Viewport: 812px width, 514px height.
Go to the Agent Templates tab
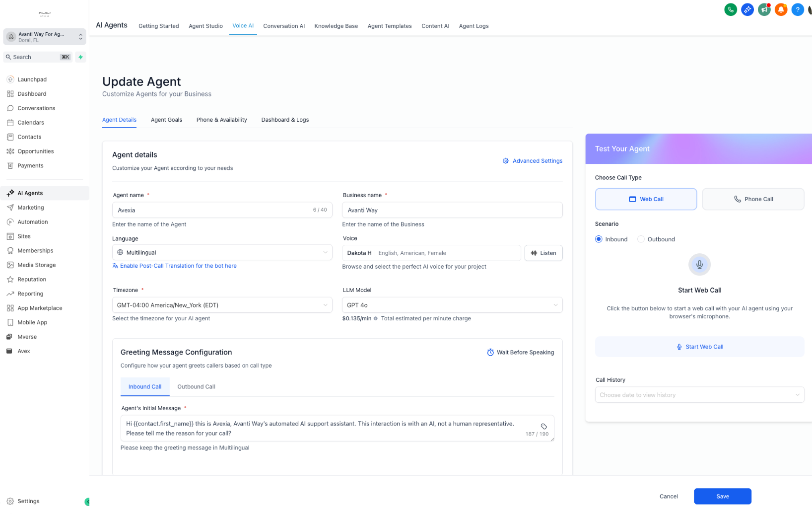click(x=390, y=26)
